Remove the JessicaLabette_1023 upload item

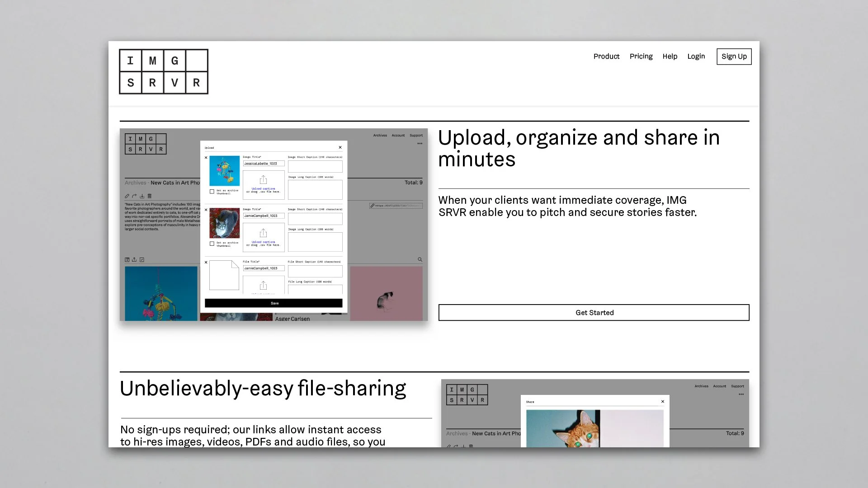tap(206, 158)
